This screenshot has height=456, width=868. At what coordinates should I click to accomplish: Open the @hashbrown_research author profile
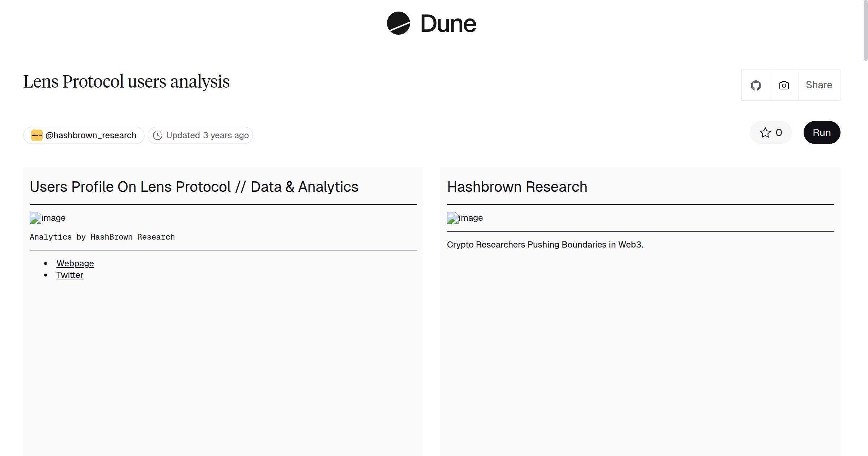[91, 135]
